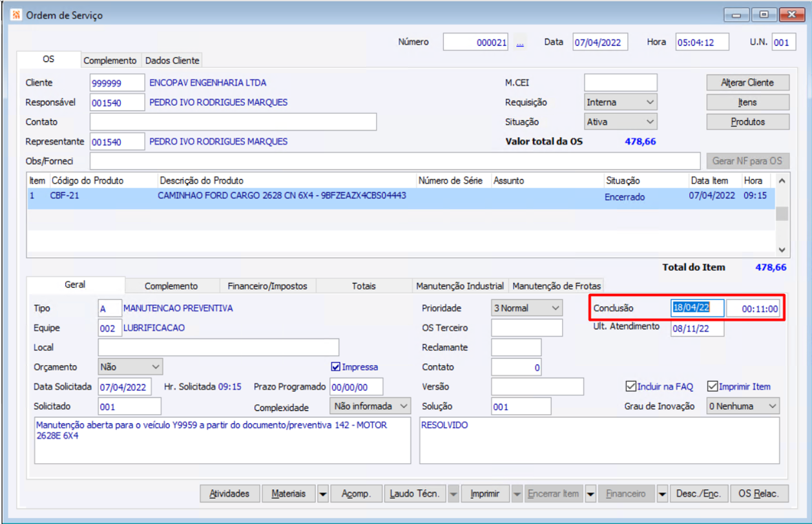Click the Atividades button
Screen dimensions: 812x524
(x=229, y=494)
